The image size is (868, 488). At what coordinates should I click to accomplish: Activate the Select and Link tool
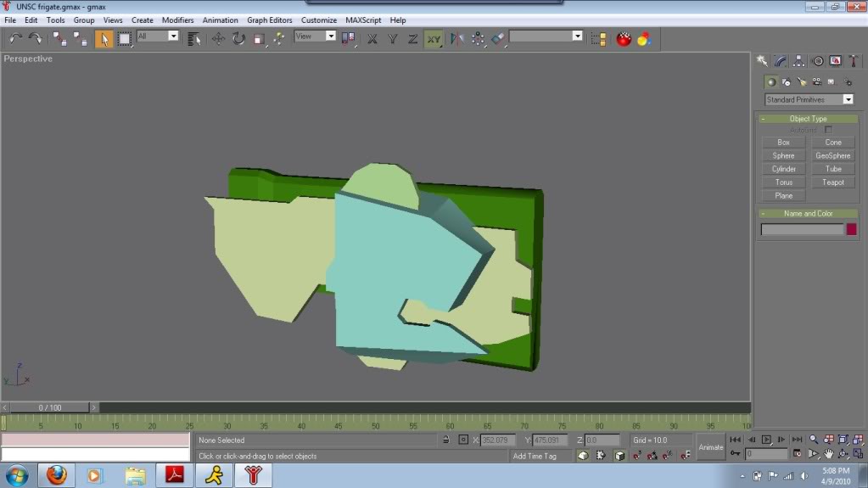[x=59, y=39]
